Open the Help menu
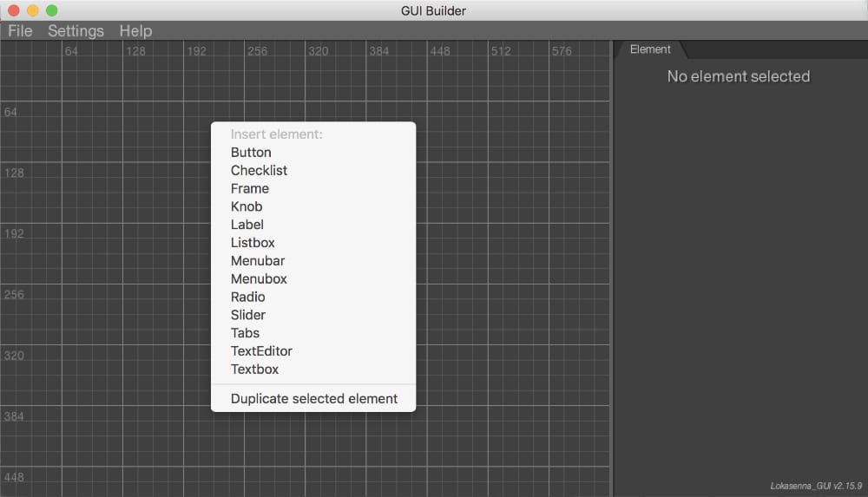Image resolution: width=868 pixels, height=497 pixels. (x=135, y=31)
